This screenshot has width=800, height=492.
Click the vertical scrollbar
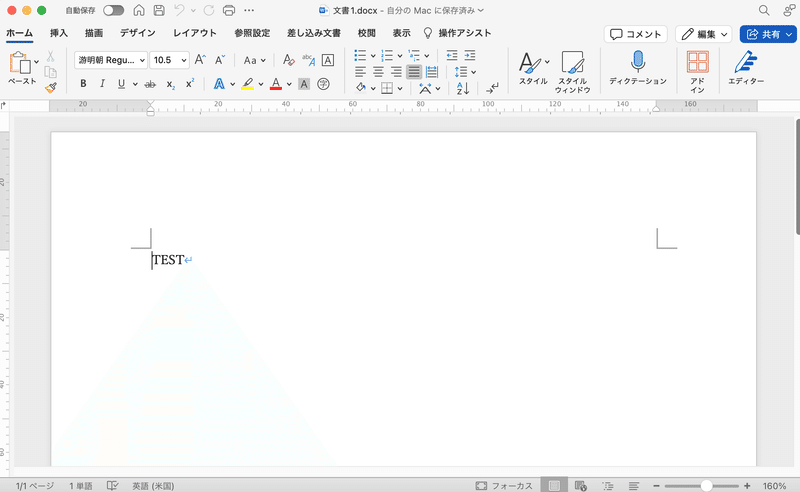(797, 177)
